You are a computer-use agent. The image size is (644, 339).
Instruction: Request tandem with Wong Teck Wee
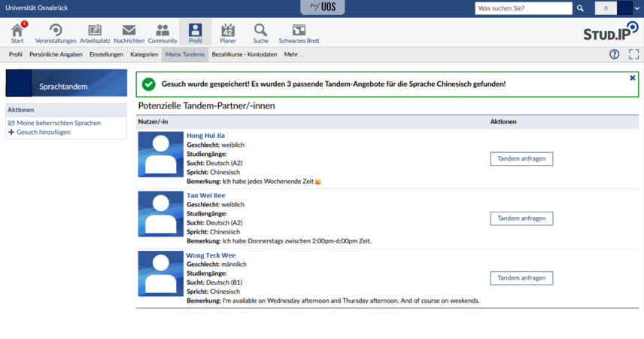[521, 278]
